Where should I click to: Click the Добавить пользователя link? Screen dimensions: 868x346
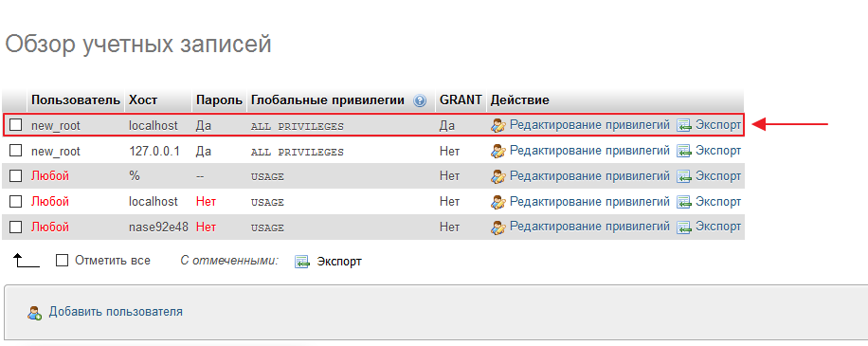coord(116,312)
